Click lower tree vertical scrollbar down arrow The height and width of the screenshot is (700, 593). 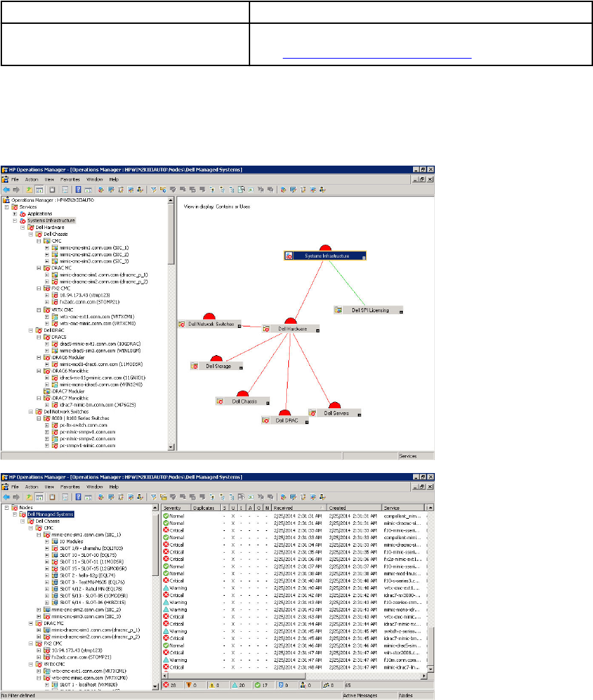point(155,686)
